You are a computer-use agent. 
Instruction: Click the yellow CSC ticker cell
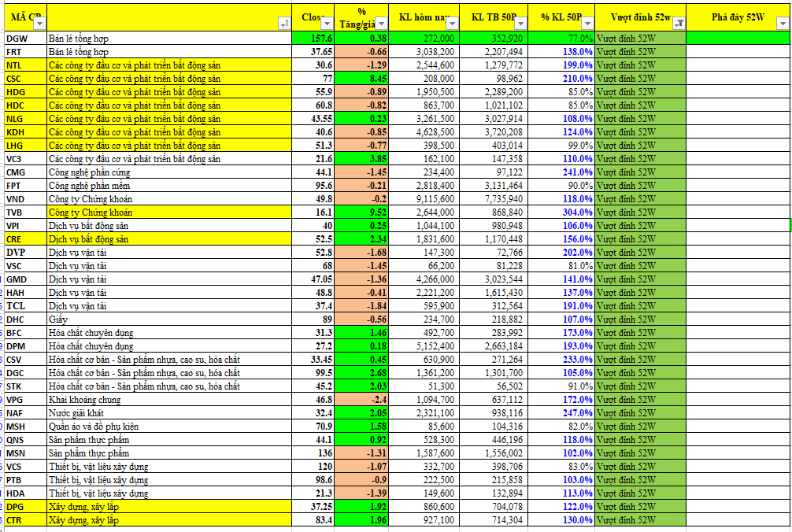tap(24, 79)
